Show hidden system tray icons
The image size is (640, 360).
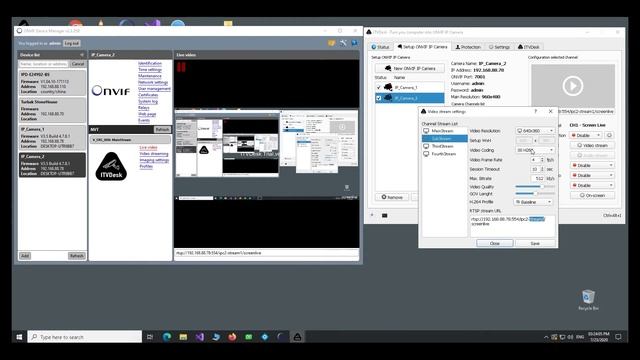[546, 337]
